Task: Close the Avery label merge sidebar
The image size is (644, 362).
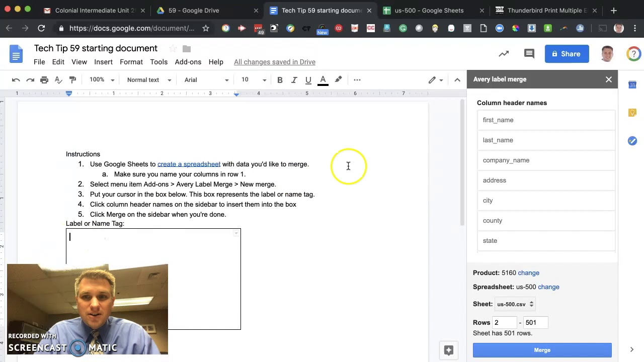Action: pos(609,79)
